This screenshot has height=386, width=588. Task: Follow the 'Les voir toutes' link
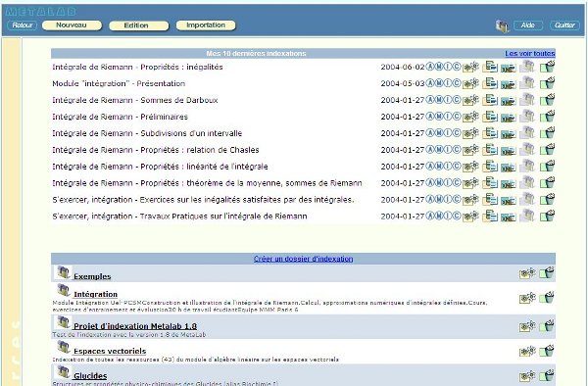coord(530,53)
